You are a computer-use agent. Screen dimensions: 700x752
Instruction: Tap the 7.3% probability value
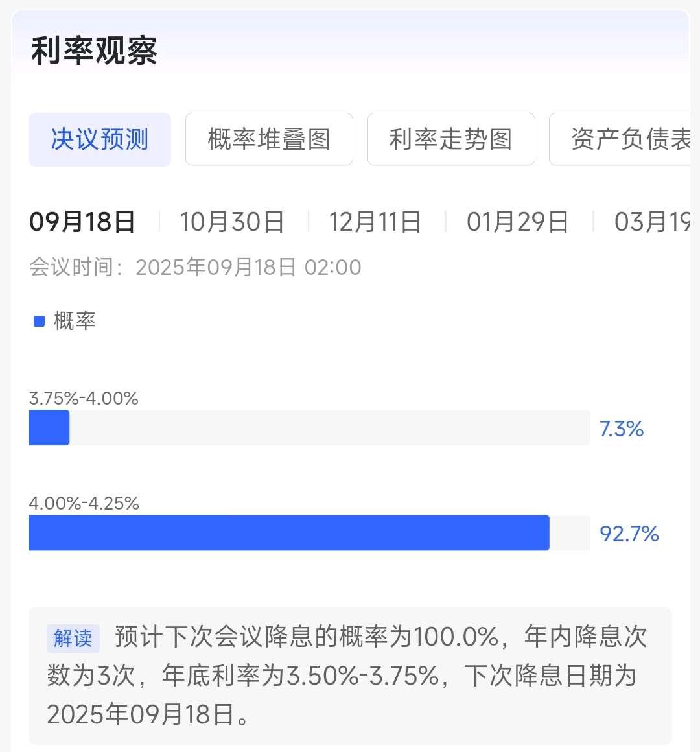[621, 429]
